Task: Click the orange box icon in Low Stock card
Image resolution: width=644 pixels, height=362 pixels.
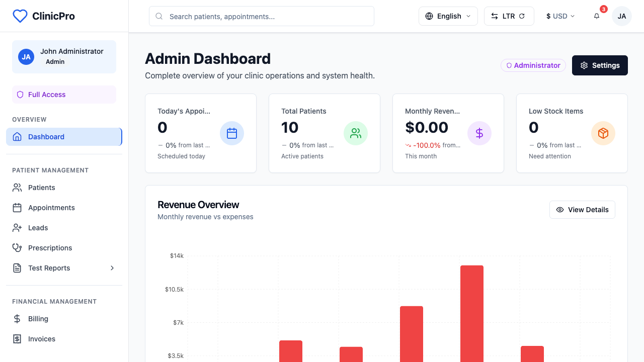Action: coord(603,133)
